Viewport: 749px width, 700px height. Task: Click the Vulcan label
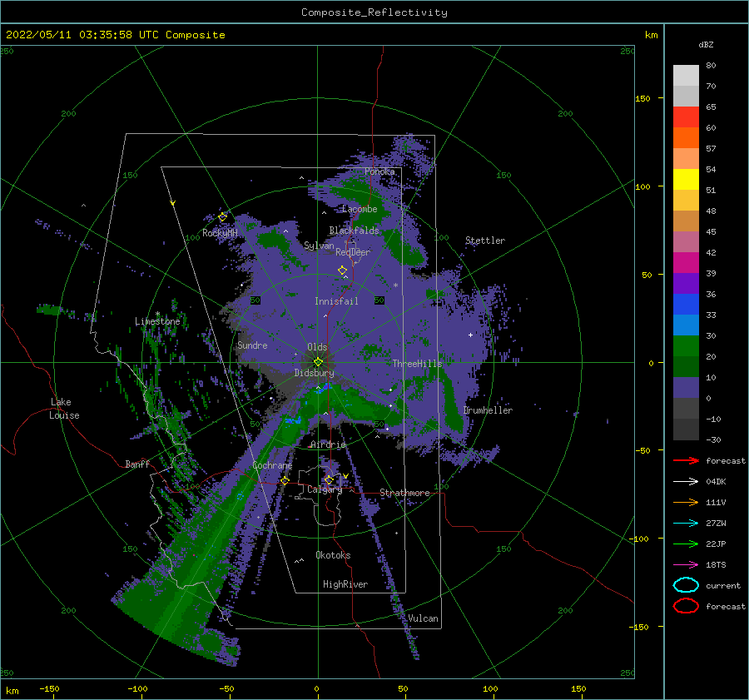[x=424, y=618]
